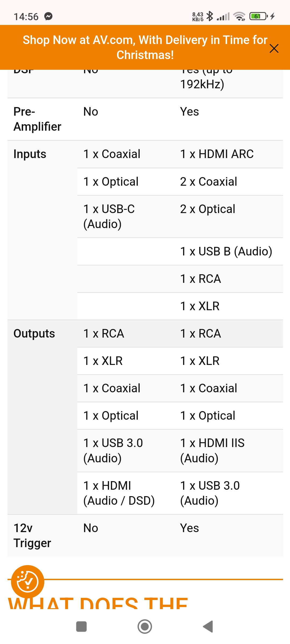Close the orange Christmas delivery banner
The image size is (290, 644).
(x=274, y=49)
